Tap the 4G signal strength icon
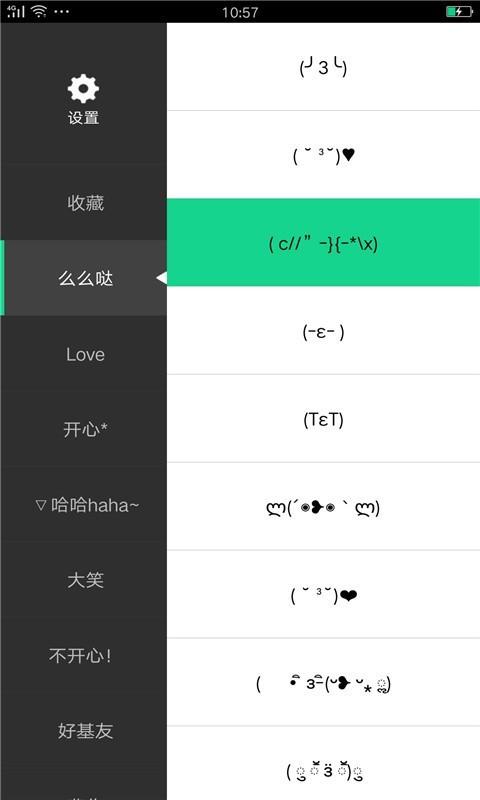Viewport: 480px width, 800px height. [x=16, y=11]
